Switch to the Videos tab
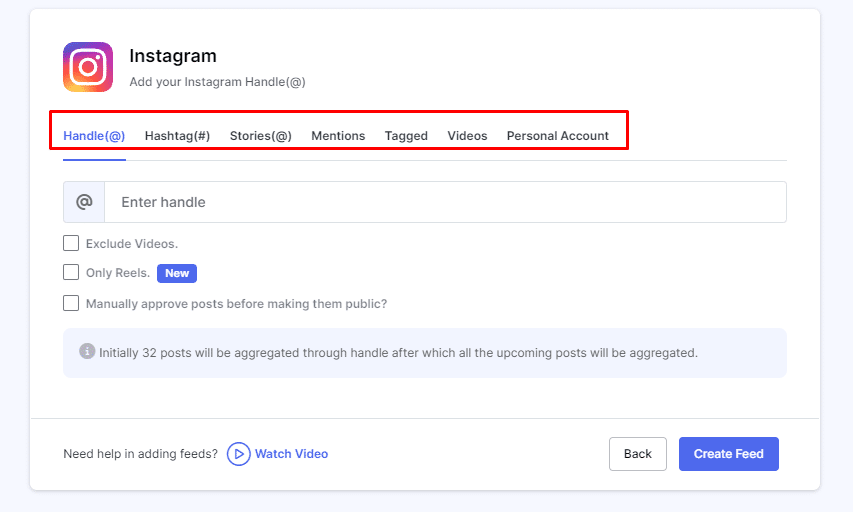853x512 pixels. coord(467,136)
